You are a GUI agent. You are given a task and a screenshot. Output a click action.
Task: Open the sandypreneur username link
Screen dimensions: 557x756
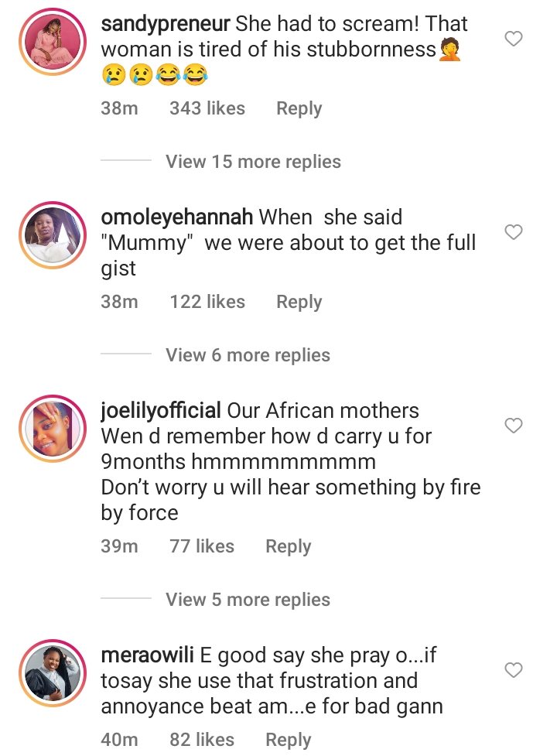pos(166,24)
